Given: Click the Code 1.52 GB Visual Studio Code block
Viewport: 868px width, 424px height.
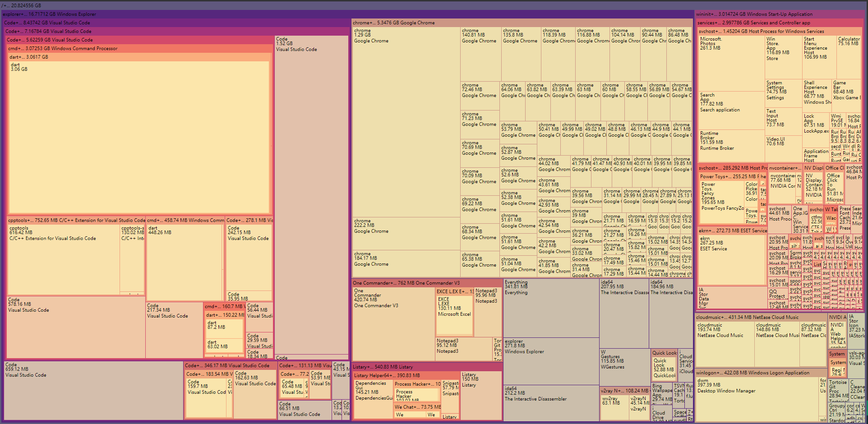Looking at the screenshot, I should point(311,195).
